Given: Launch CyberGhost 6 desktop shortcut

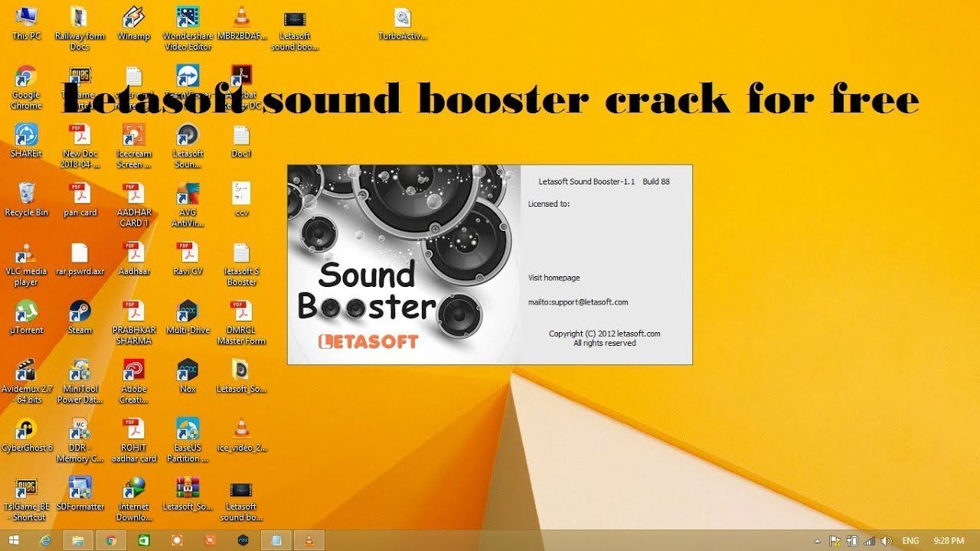Looking at the screenshot, I should coord(26,435).
